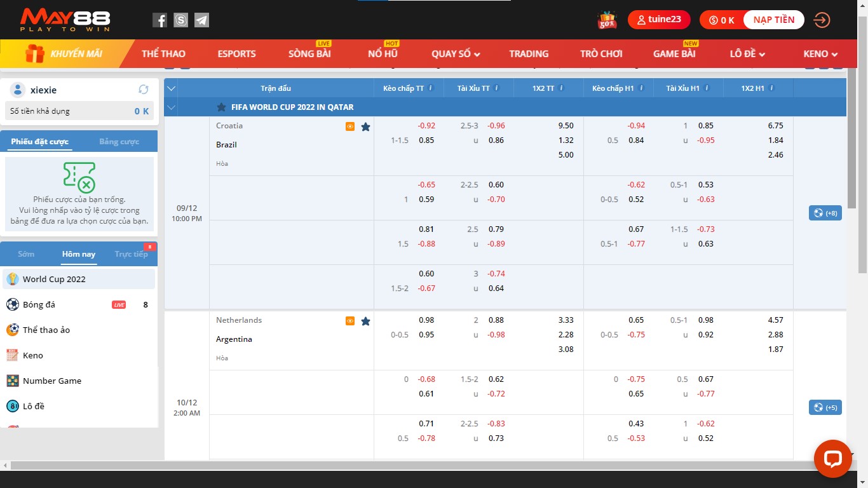Collapse the FIFA World Cup 2022 section
Viewport: 868px width, 488px height.
[x=170, y=107]
